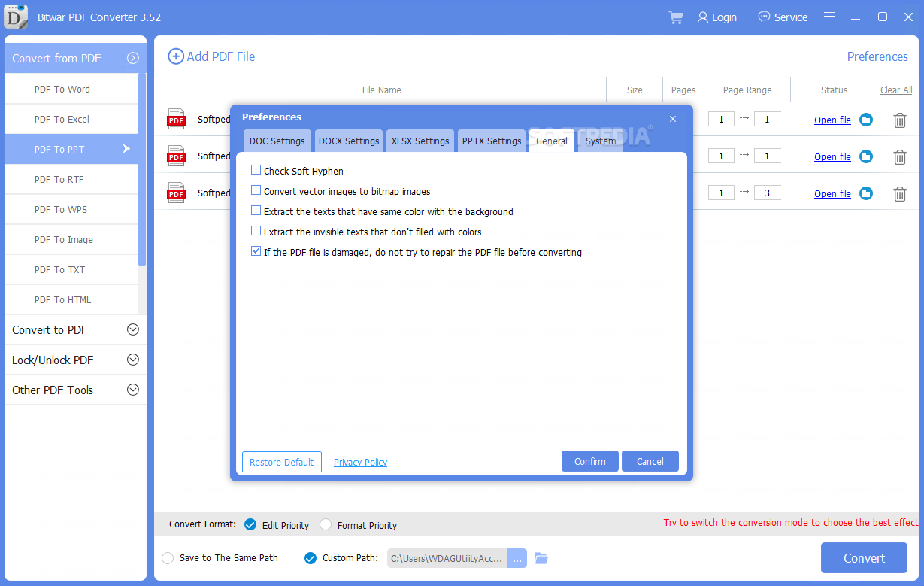The width and height of the screenshot is (924, 586).
Task: Cancel the Preferences dialog
Action: [650, 461]
